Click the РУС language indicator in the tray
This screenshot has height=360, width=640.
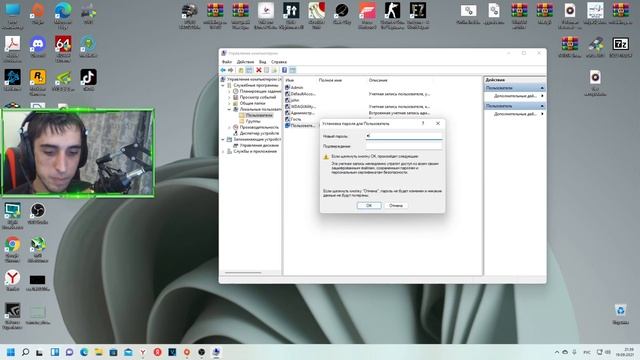pos(587,352)
